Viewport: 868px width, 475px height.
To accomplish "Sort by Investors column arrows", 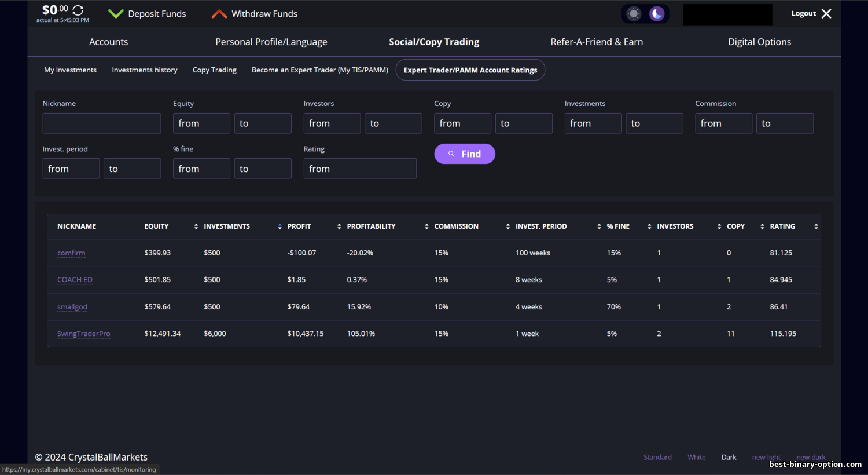I will tap(719, 226).
